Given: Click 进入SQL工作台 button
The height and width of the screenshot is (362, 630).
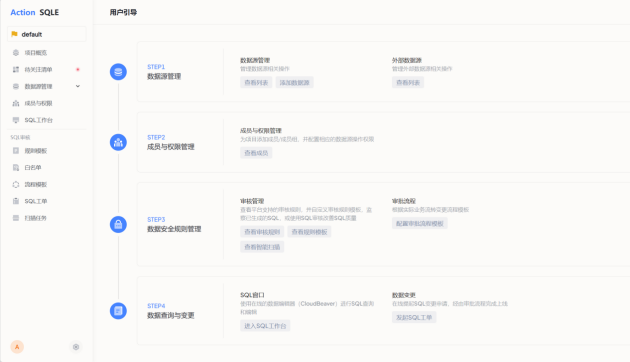Looking at the screenshot, I should pyautogui.click(x=265, y=325).
